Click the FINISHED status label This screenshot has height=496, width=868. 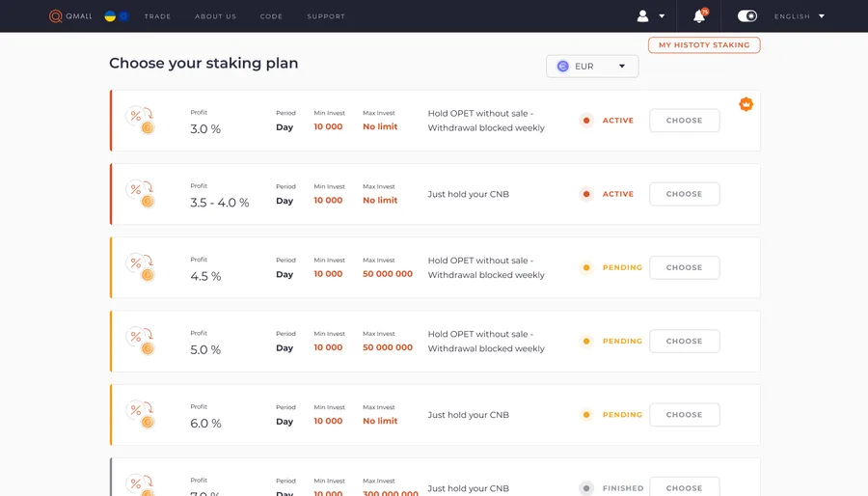(x=623, y=488)
